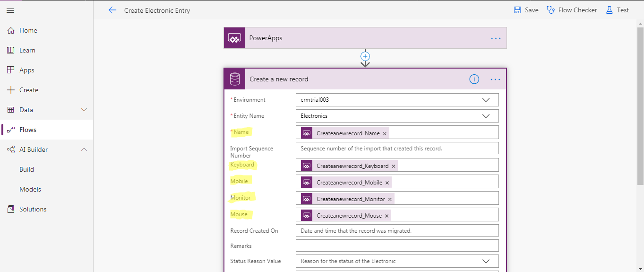Remove the Createanewrecord_Name token

click(x=385, y=133)
